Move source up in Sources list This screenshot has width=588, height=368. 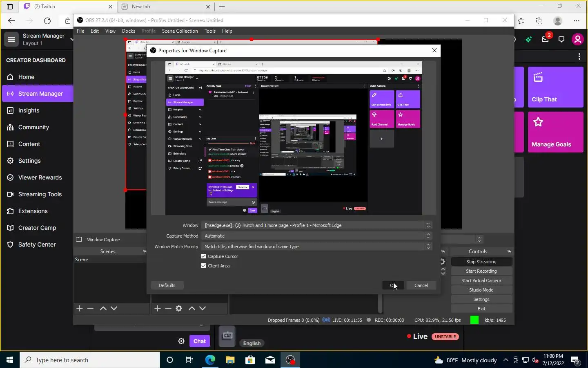[x=192, y=308]
